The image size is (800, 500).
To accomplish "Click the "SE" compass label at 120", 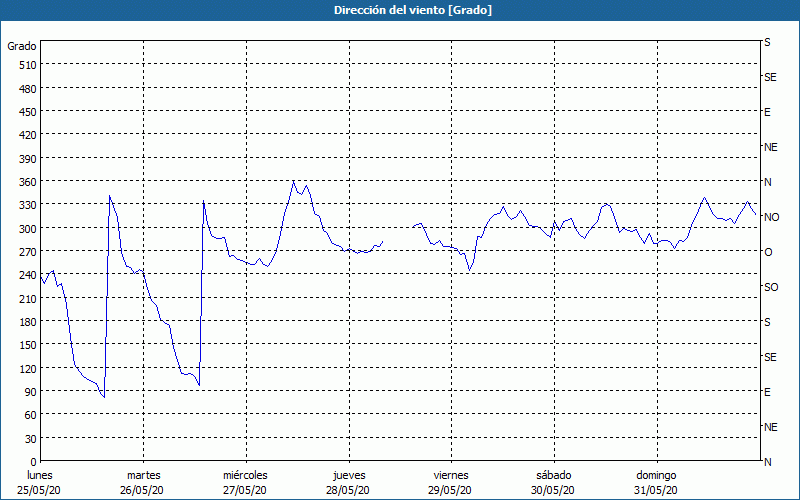I will point(770,357).
